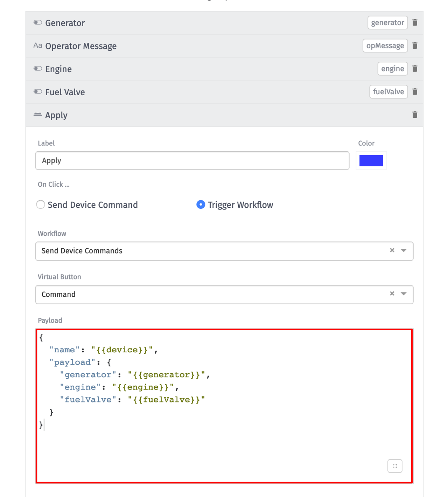
Task: Click the button icon beside Apply
Action: point(38,115)
